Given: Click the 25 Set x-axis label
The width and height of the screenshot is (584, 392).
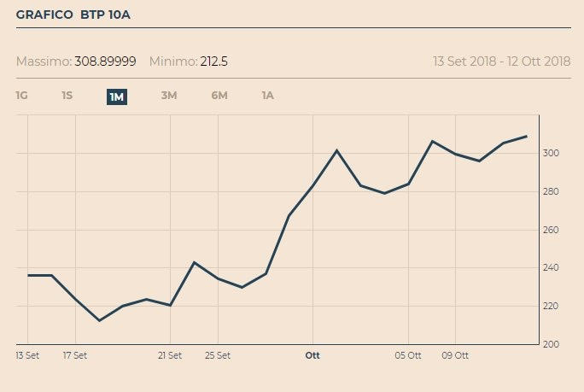Looking at the screenshot, I should [218, 355].
